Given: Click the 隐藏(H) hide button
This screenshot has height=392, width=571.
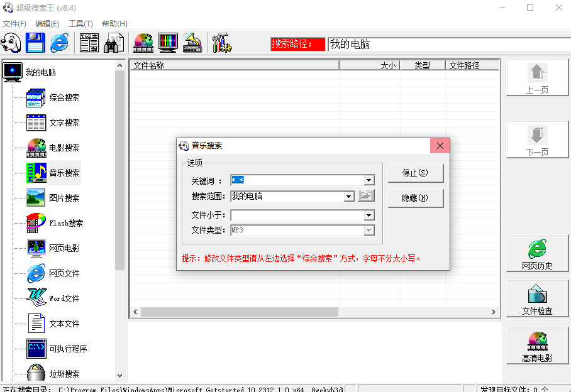Looking at the screenshot, I should click(416, 198).
